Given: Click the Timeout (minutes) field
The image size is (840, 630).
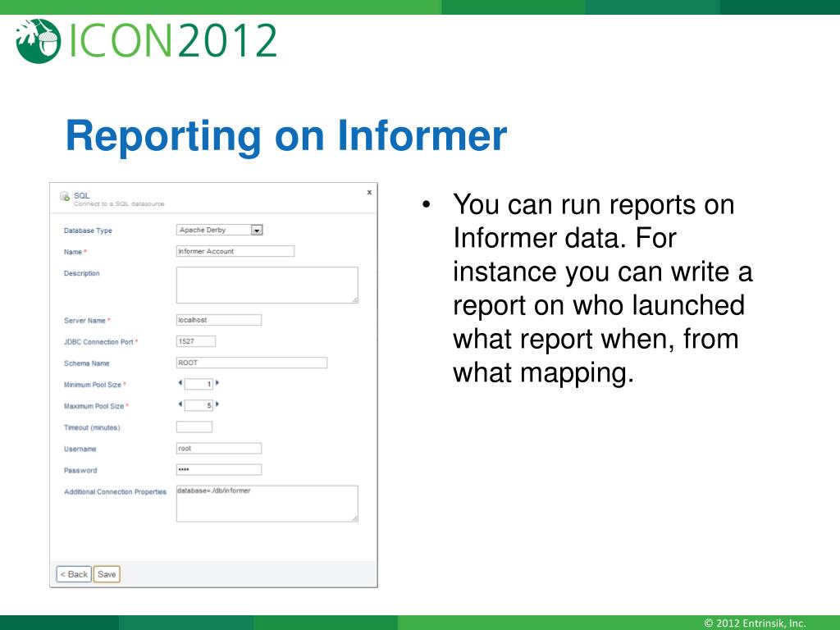Looking at the screenshot, I should click(194, 427).
